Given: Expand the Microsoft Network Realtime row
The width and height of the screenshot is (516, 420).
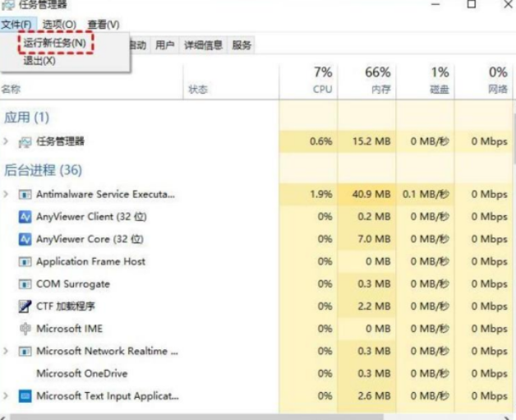Looking at the screenshot, I should pos(7,351).
